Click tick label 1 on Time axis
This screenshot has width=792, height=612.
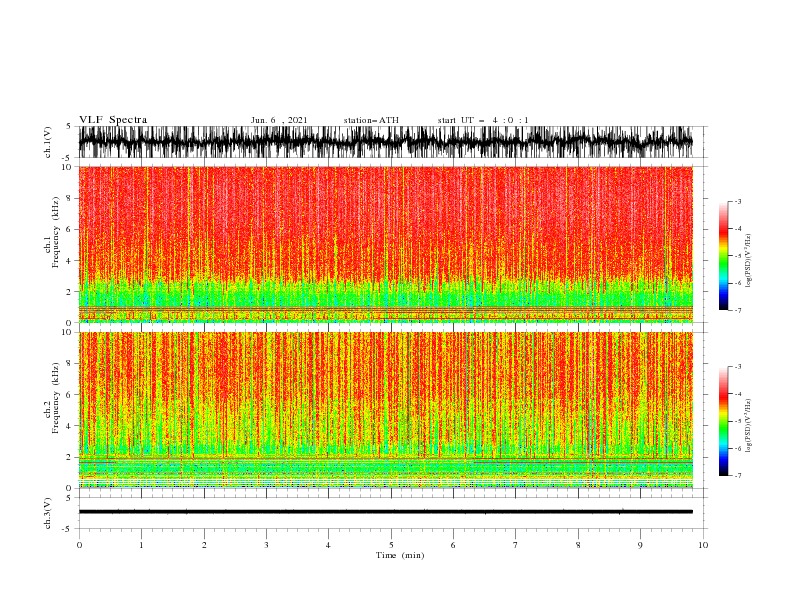pos(141,545)
